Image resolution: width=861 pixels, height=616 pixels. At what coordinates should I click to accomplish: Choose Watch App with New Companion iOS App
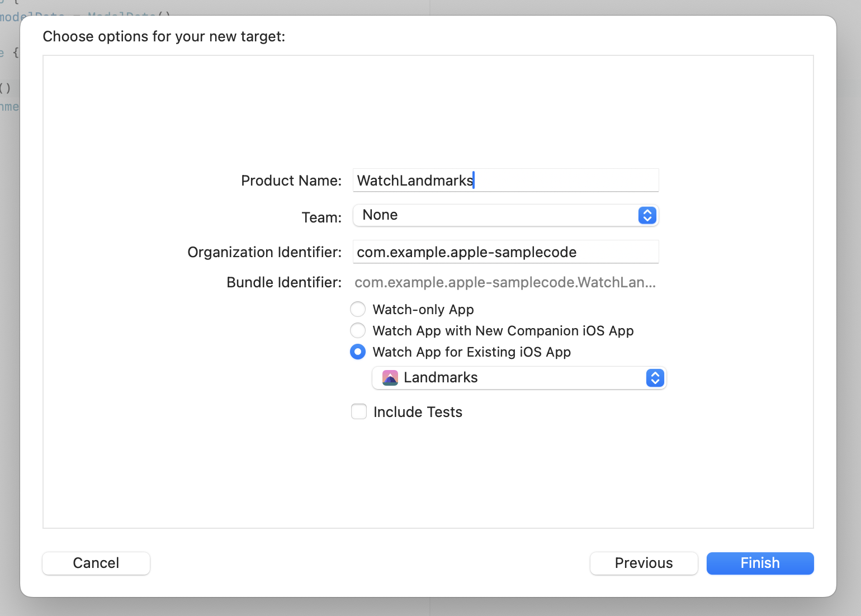point(358,330)
